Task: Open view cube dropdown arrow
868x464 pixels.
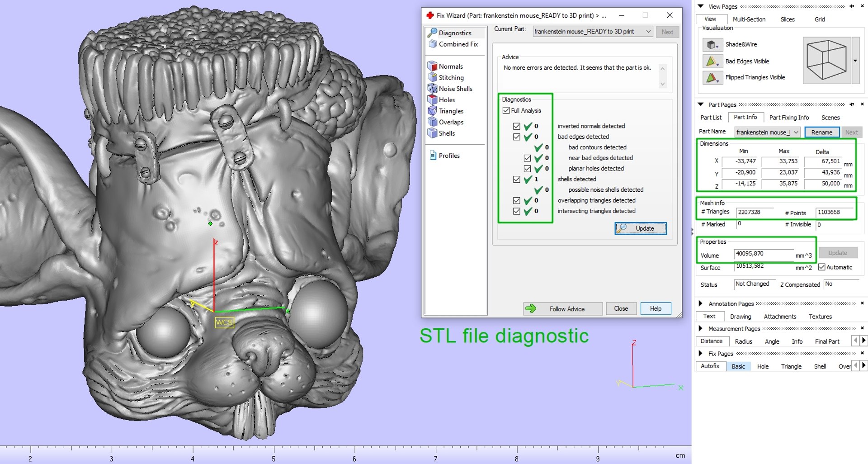Action: [855, 61]
